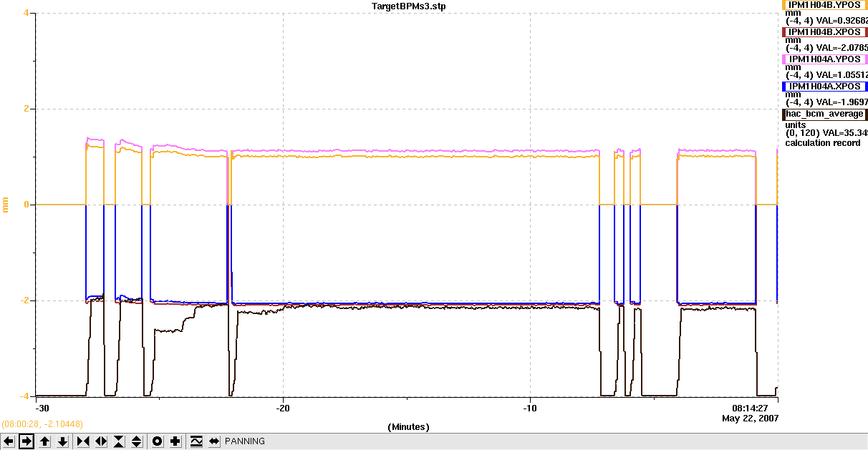Select the IPM1H04A.YPOS legend entry
868x450 pixels.
824,59
